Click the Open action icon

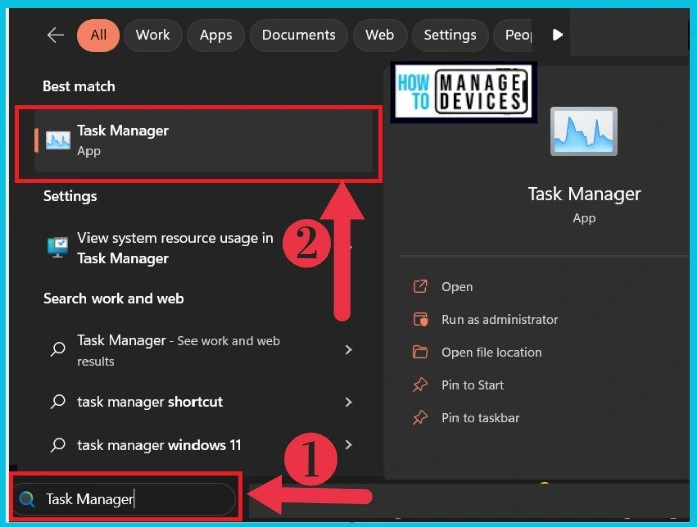tap(421, 287)
